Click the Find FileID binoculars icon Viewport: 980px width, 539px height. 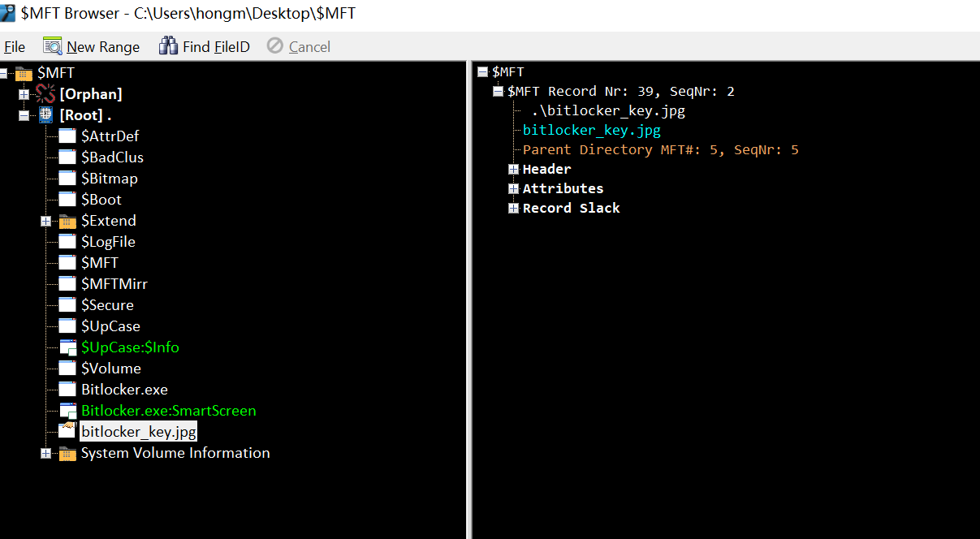pos(168,46)
